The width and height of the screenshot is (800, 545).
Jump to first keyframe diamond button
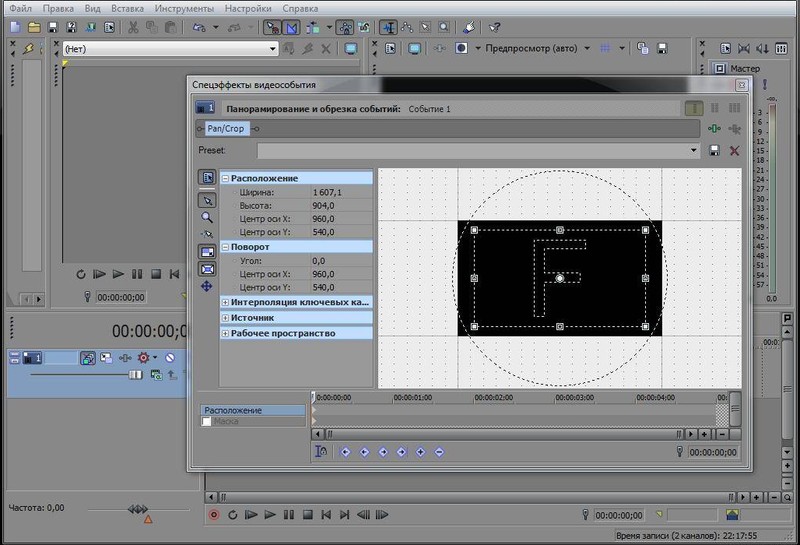tap(345, 452)
